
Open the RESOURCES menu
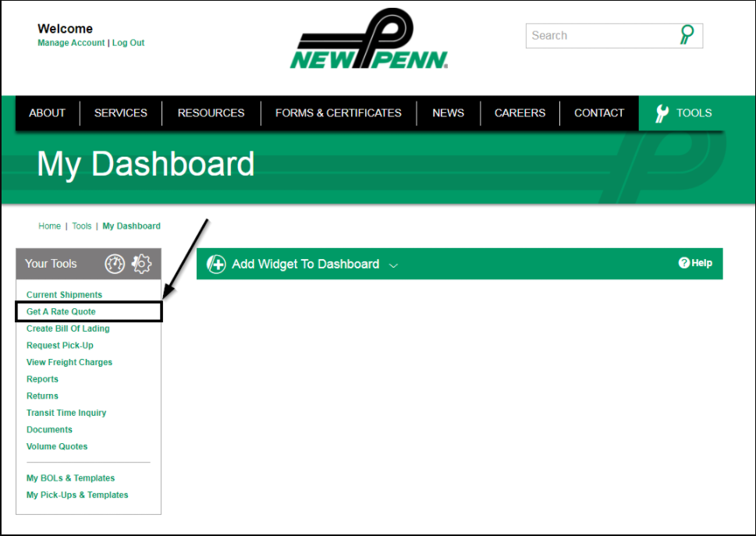pos(211,113)
